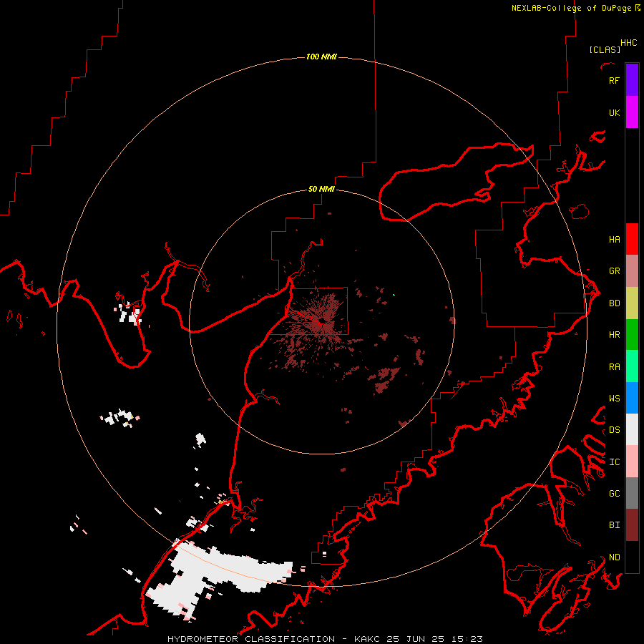
Task: Select the BD yellow legend color block
Action: coord(632,303)
